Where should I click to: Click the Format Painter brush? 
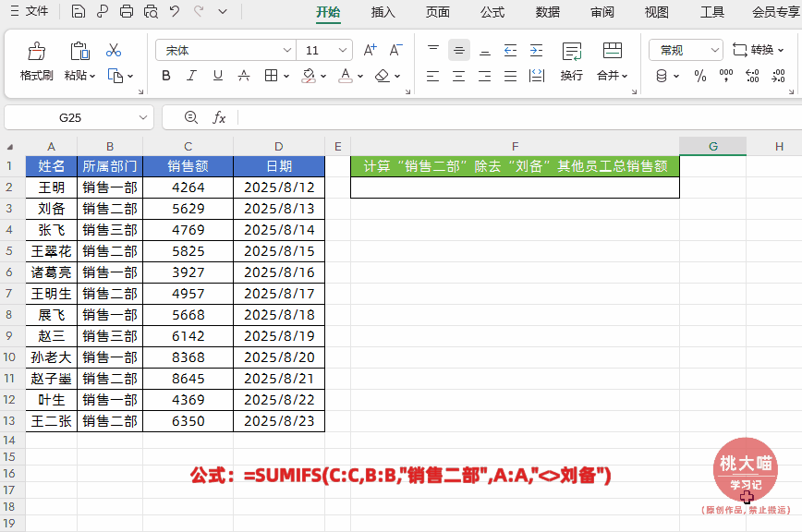(x=36, y=51)
